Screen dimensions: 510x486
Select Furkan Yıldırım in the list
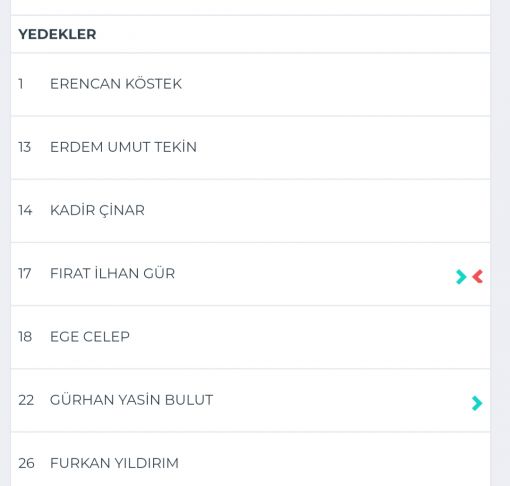(114, 463)
